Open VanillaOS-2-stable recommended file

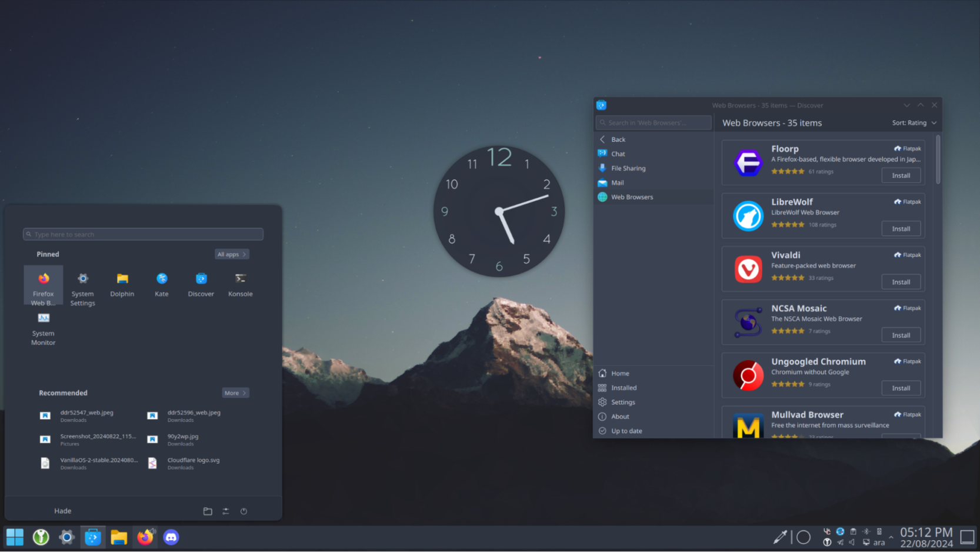click(x=87, y=463)
